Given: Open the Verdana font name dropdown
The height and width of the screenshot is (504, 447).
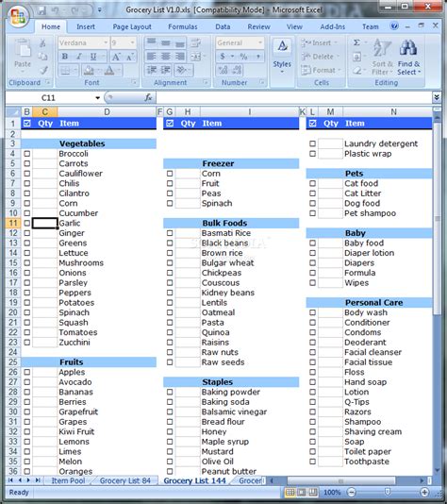Looking at the screenshot, I should click(x=106, y=42).
